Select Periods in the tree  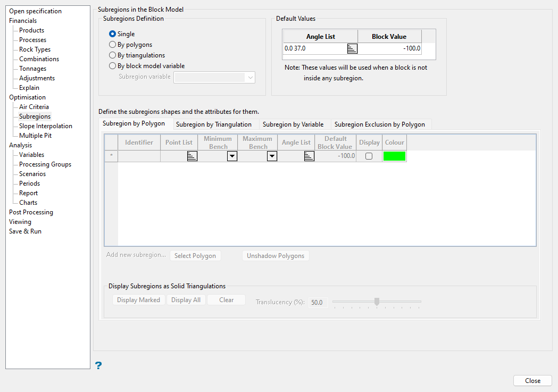(x=30, y=184)
